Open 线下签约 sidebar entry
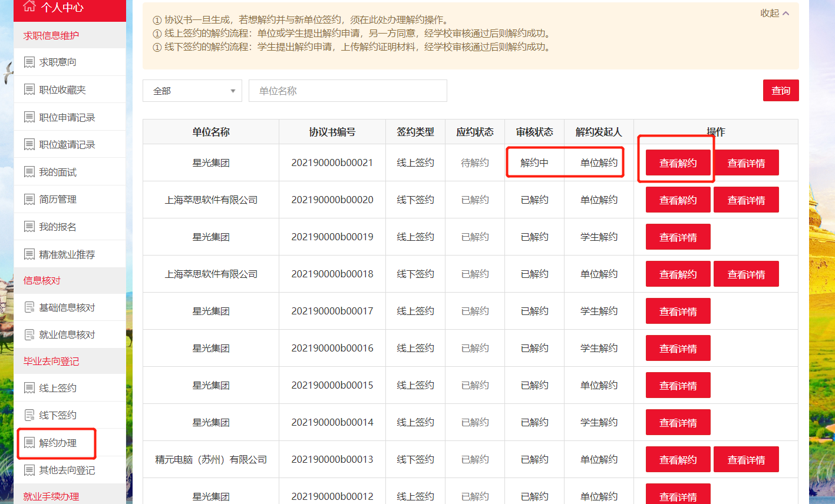 click(x=58, y=415)
